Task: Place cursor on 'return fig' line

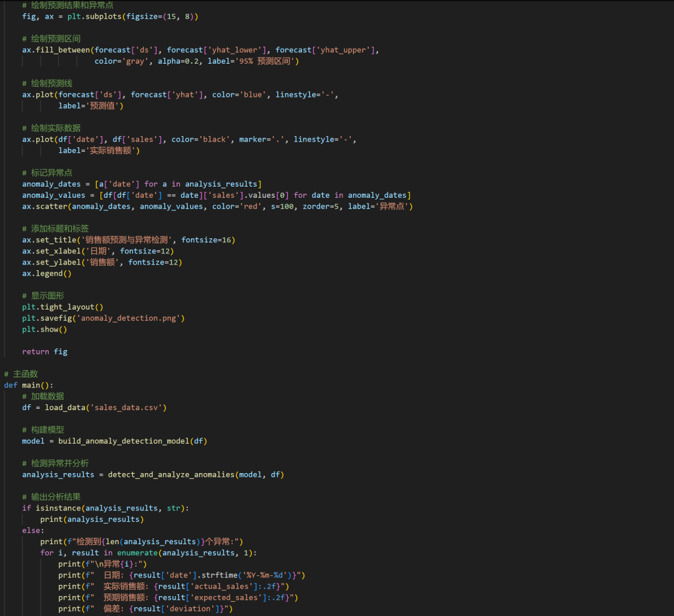Action: click(44, 351)
